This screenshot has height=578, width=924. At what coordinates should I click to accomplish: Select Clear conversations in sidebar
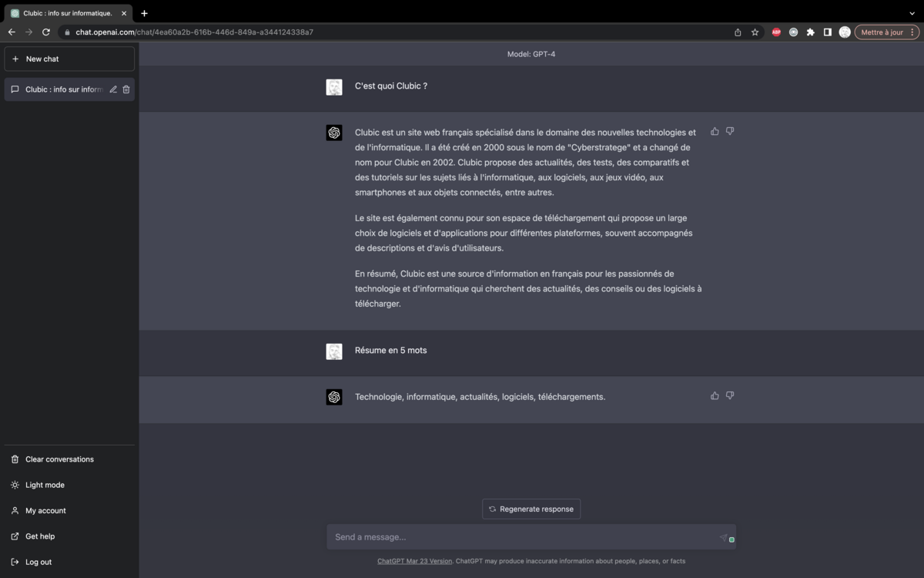pos(59,459)
